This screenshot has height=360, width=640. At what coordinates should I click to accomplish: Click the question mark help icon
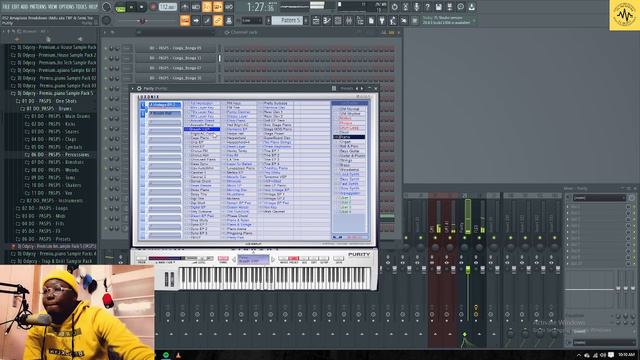click(x=427, y=7)
